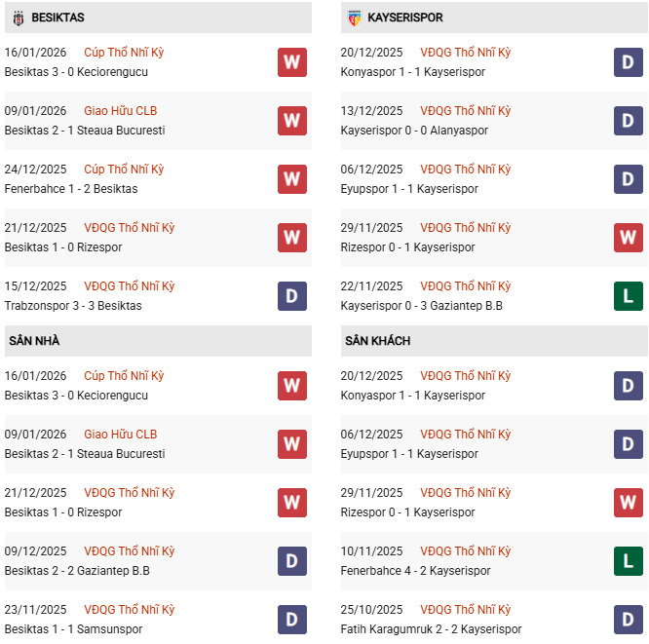Image resolution: width=649 pixels, height=644 pixels.
Task: Select the SÂN KHÁCH section header
Action: [377, 341]
